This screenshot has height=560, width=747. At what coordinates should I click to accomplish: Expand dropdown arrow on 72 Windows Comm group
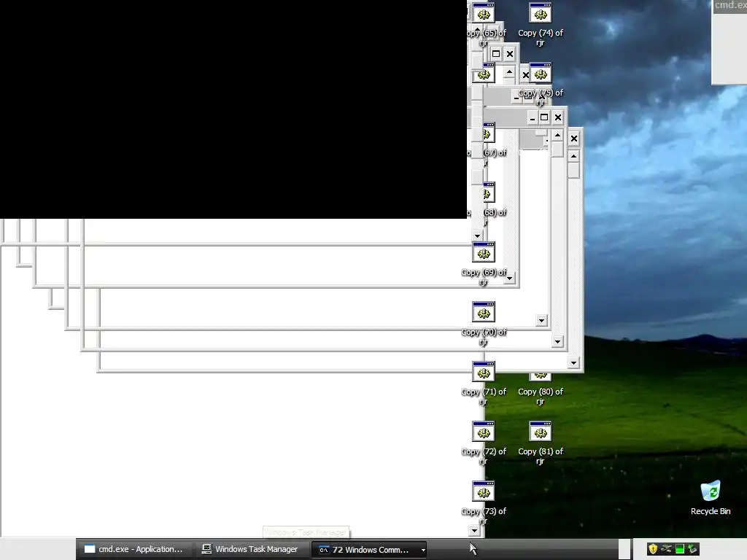click(x=423, y=550)
